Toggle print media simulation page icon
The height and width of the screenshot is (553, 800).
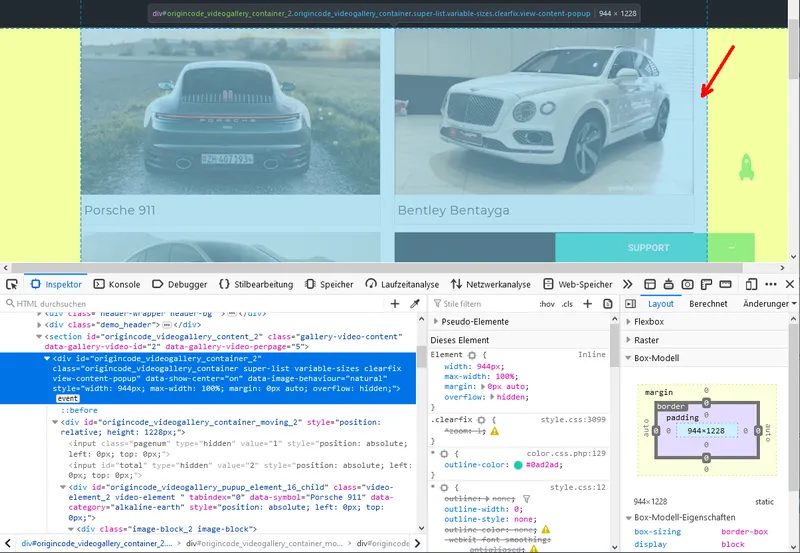pos(608,304)
